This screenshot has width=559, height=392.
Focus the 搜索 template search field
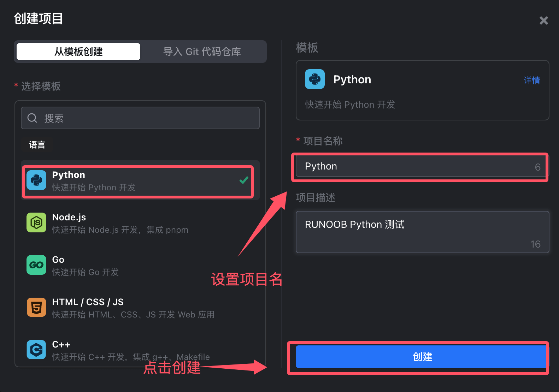click(140, 118)
